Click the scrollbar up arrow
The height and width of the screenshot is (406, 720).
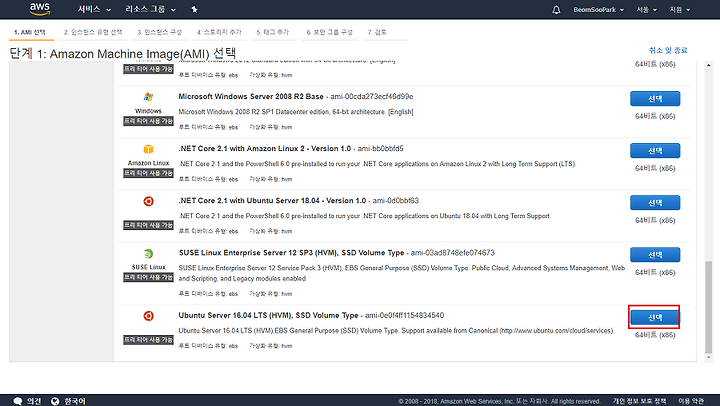[x=709, y=65]
